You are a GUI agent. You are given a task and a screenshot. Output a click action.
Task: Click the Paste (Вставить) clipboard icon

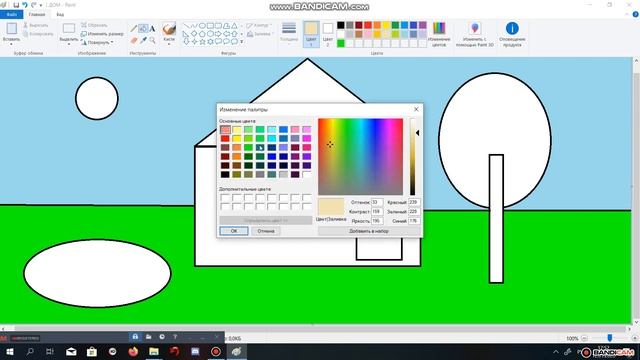click(11, 29)
